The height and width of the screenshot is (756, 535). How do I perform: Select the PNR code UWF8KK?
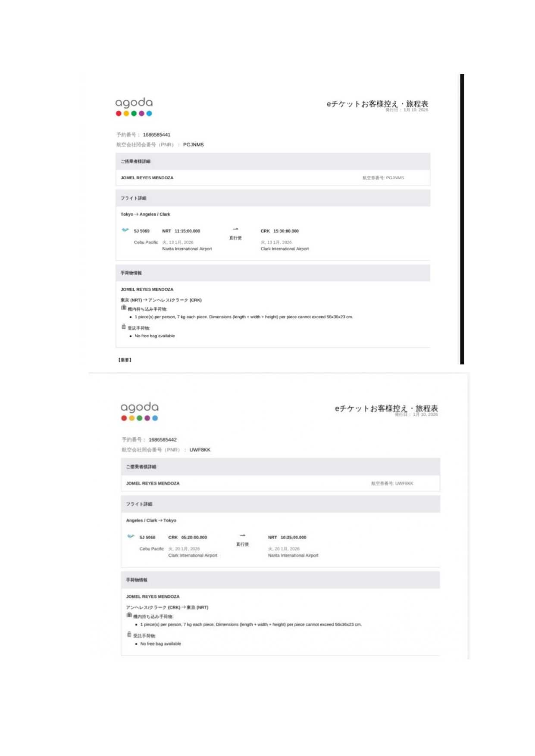pos(200,450)
